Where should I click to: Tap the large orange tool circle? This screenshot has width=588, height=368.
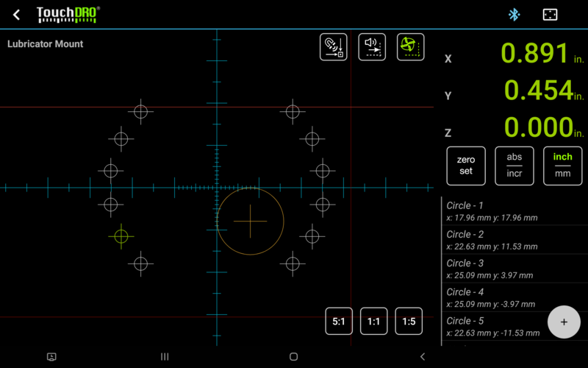[x=250, y=222]
